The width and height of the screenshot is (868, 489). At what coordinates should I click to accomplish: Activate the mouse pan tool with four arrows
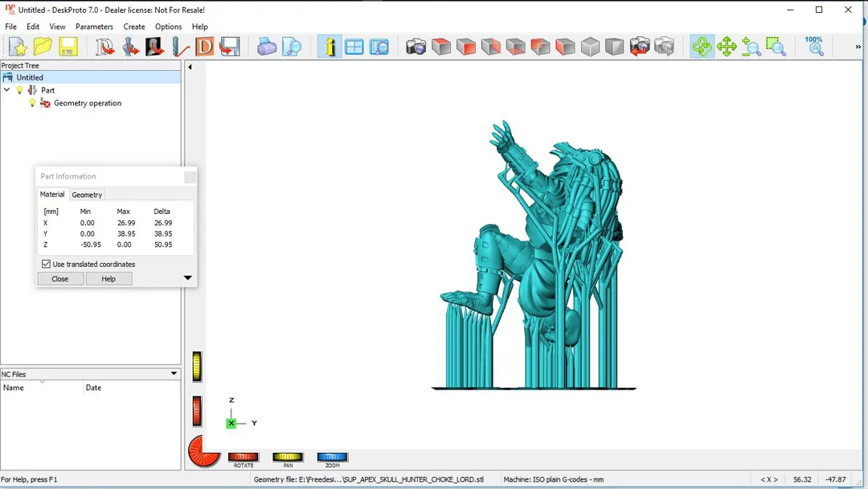click(x=727, y=47)
